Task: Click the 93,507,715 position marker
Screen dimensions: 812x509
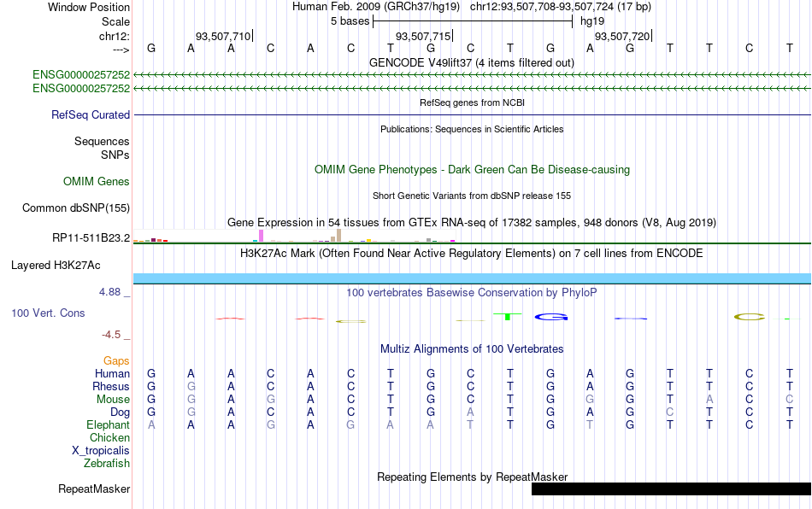Action: 423,36
